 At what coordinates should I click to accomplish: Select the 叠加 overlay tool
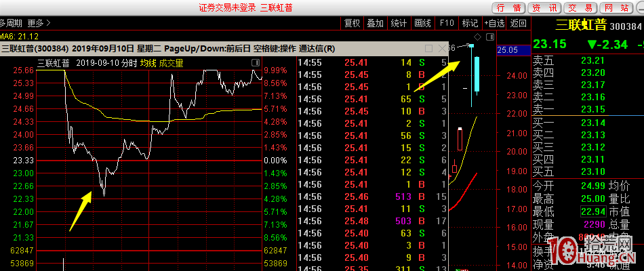pyautogui.click(x=376, y=23)
